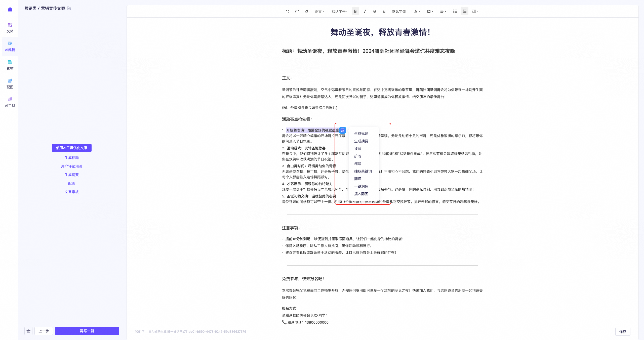Toggle bulleted list

tap(455, 11)
